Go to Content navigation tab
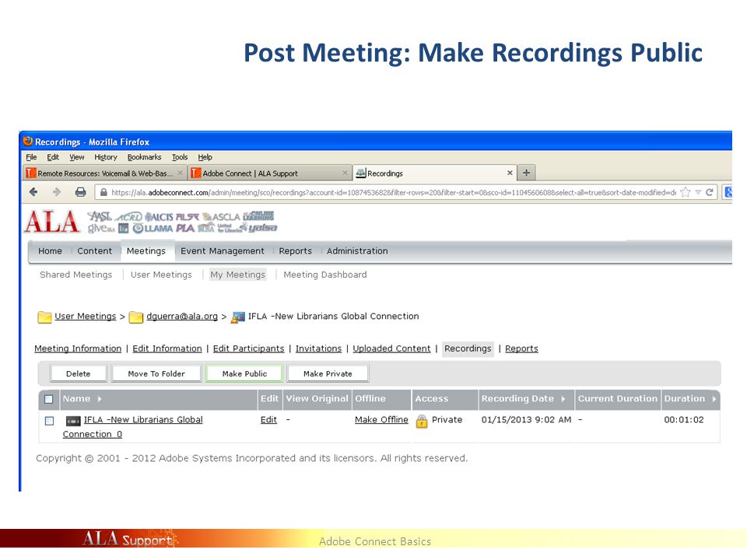This screenshot has width=747, height=560. click(x=94, y=251)
